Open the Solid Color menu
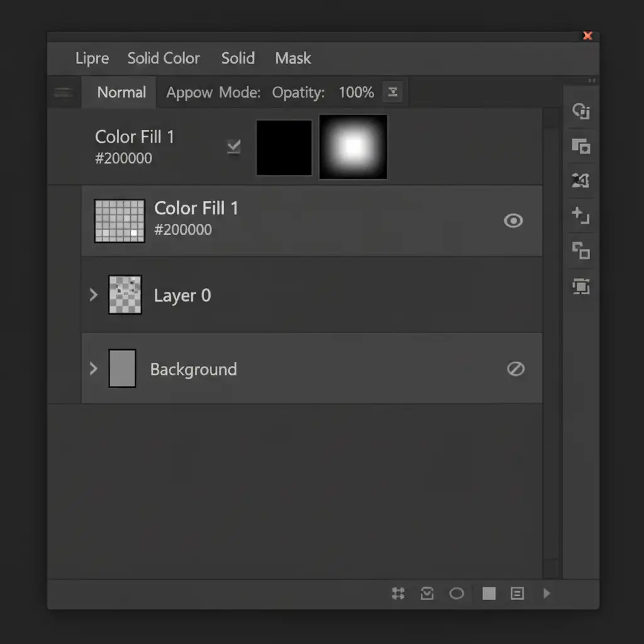This screenshot has height=644, width=644. tap(164, 58)
